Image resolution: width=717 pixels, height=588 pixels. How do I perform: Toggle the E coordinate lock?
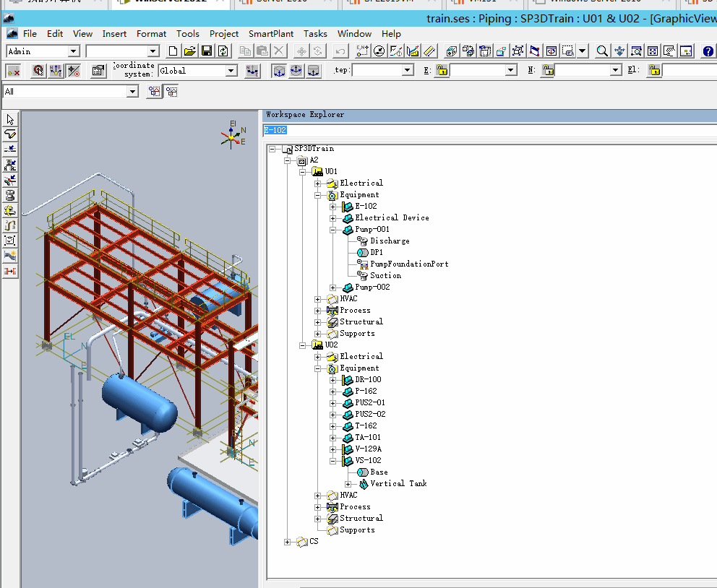click(x=442, y=70)
